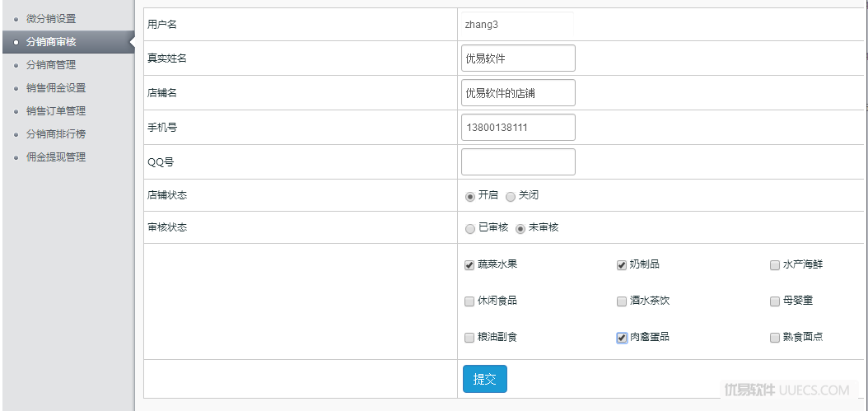Image resolution: width=868 pixels, height=411 pixels.
Task: Open 佣金提现管理 menu item
Action: [56, 157]
